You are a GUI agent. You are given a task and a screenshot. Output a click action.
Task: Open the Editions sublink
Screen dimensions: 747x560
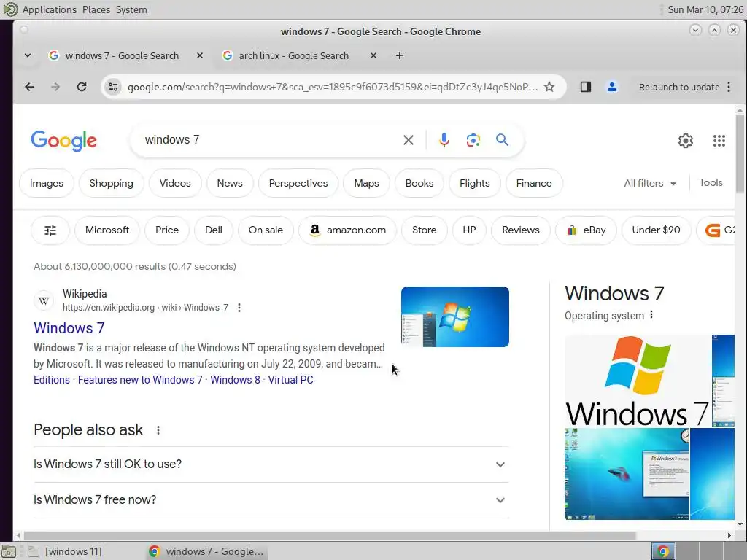coord(52,380)
